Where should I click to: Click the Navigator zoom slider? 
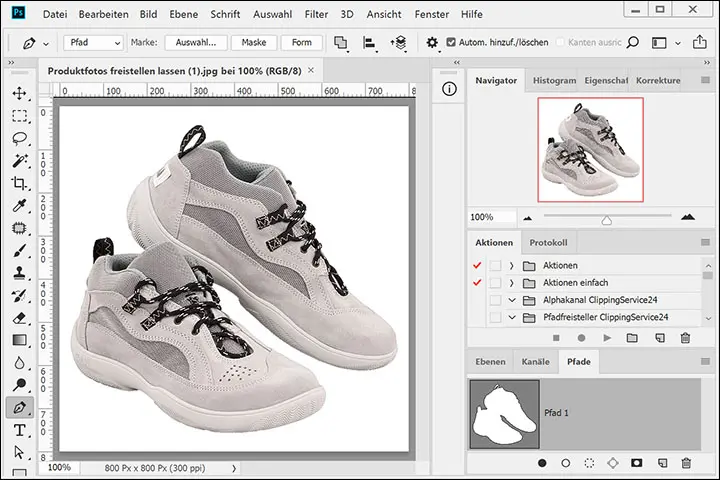[606, 218]
